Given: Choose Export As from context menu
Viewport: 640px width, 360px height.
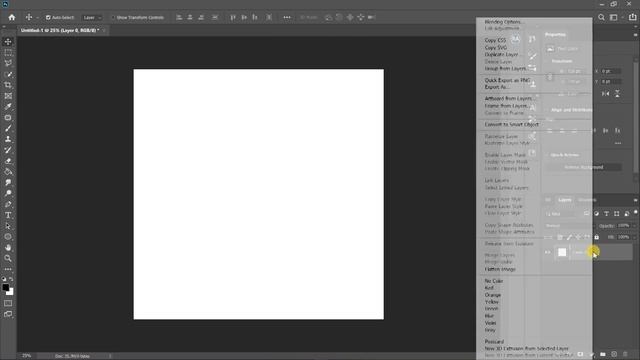Looking at the screenshot, I should click(x=496, y=87).
